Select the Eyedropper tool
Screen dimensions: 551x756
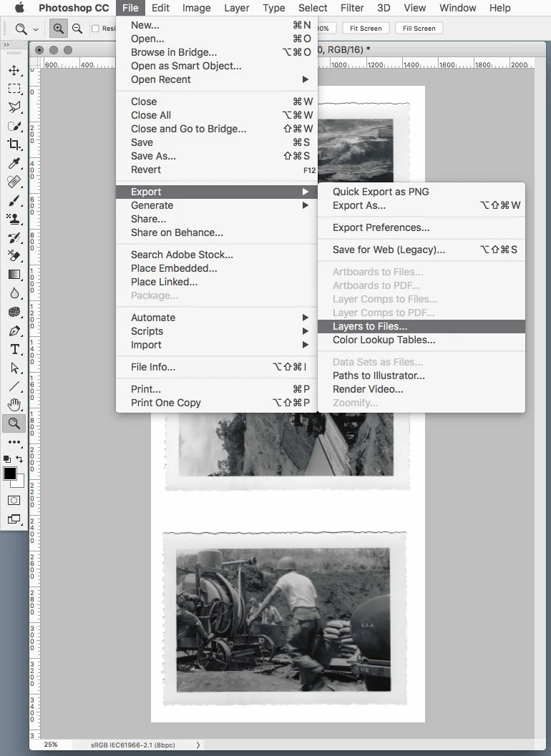click(x=14, y=163)
